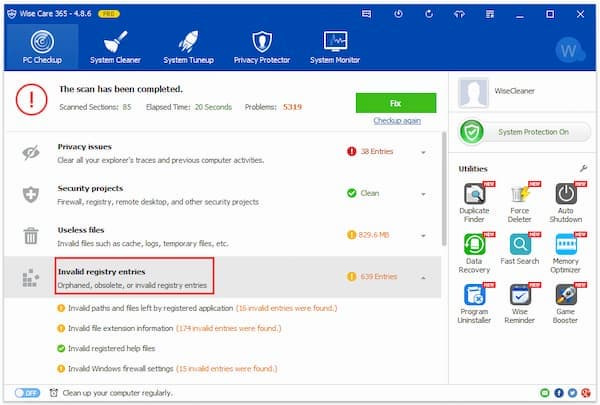Switch to System Cleaner tab
The width and height of the screenshot is (600, 405).
tap(115, 47)
